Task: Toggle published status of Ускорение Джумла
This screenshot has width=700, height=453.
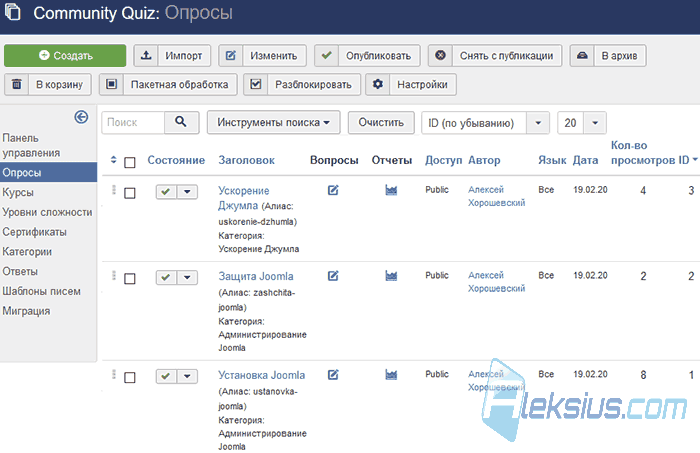Action: (166, 192)
